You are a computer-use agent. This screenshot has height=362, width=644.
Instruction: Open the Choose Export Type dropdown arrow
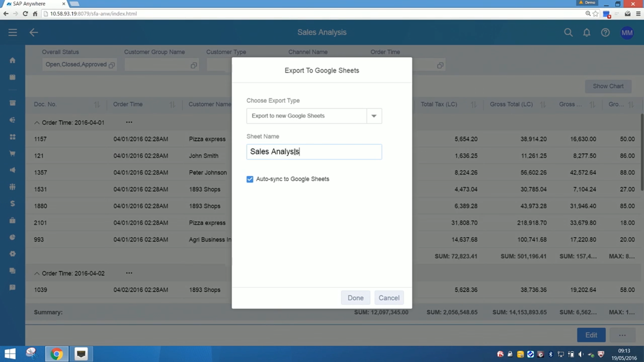point(374,116)
